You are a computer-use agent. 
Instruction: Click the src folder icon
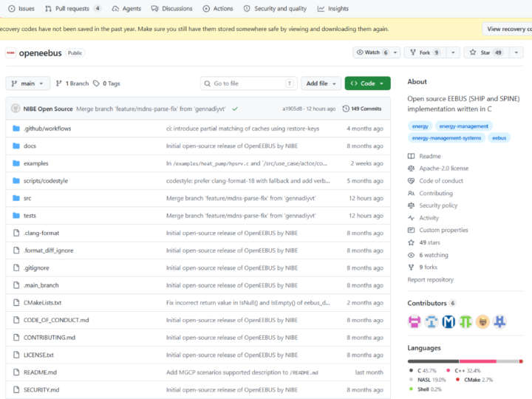click(16, 198)
